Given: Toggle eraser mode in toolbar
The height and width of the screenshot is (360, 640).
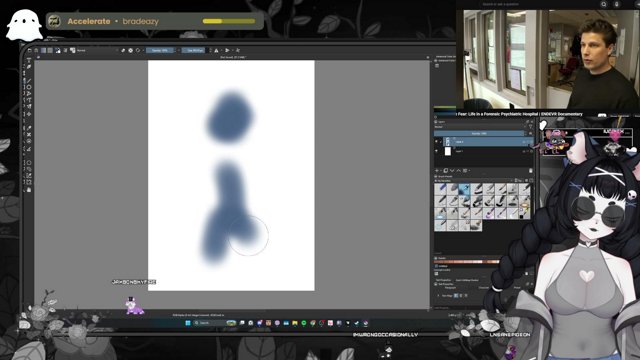Looking at the screenshot, I should [123, 50].
